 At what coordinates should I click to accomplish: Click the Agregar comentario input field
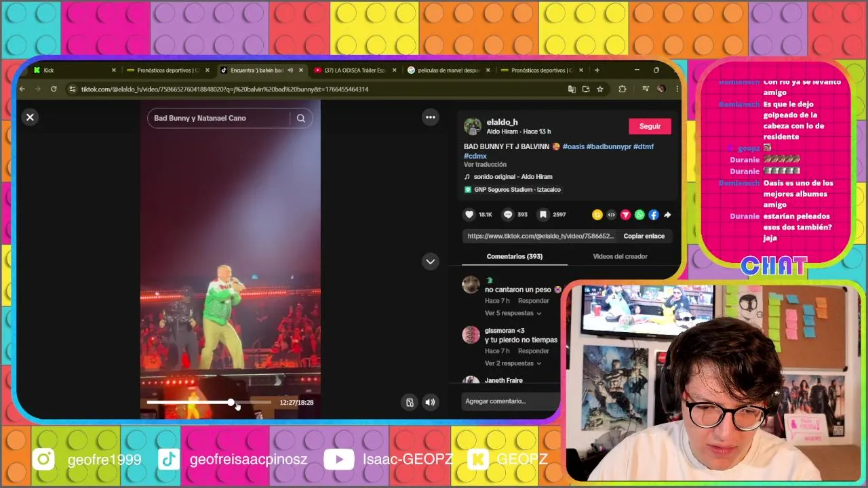click(x=510, y=401)
